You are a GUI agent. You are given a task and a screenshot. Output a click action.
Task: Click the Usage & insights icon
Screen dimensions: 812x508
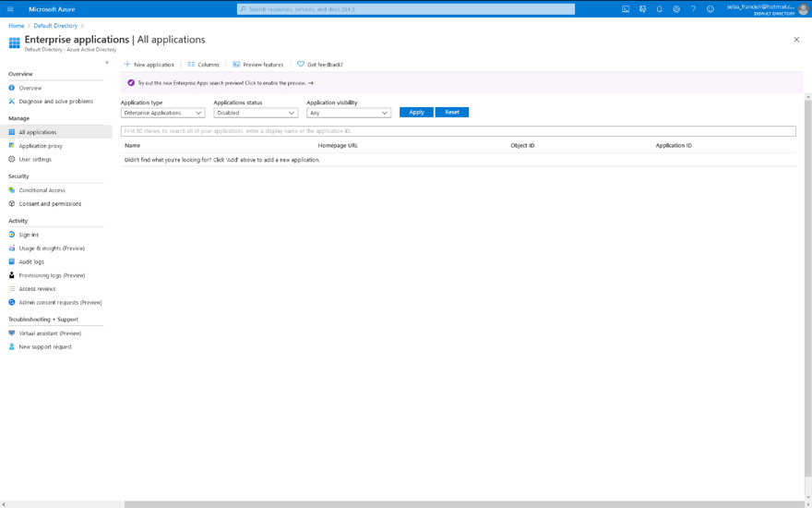[12, 248]
